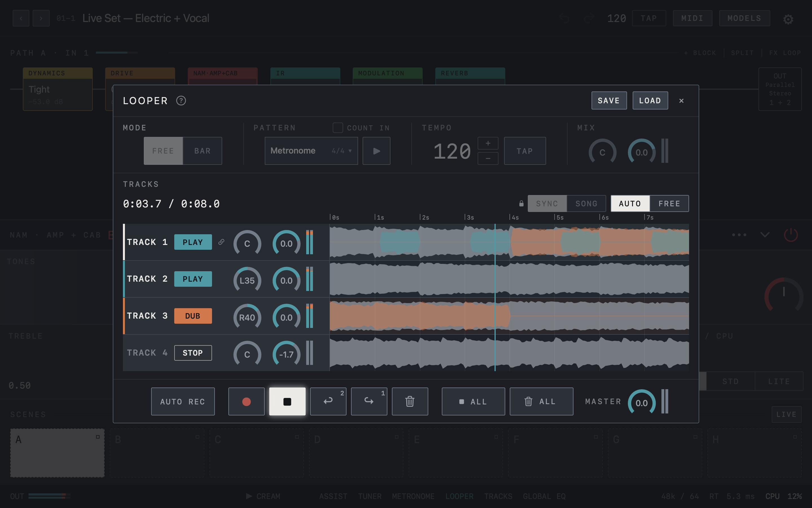Adjust the MASTER level knob
Viewport: 812px width, 508px height.
[x=641, y=402]
